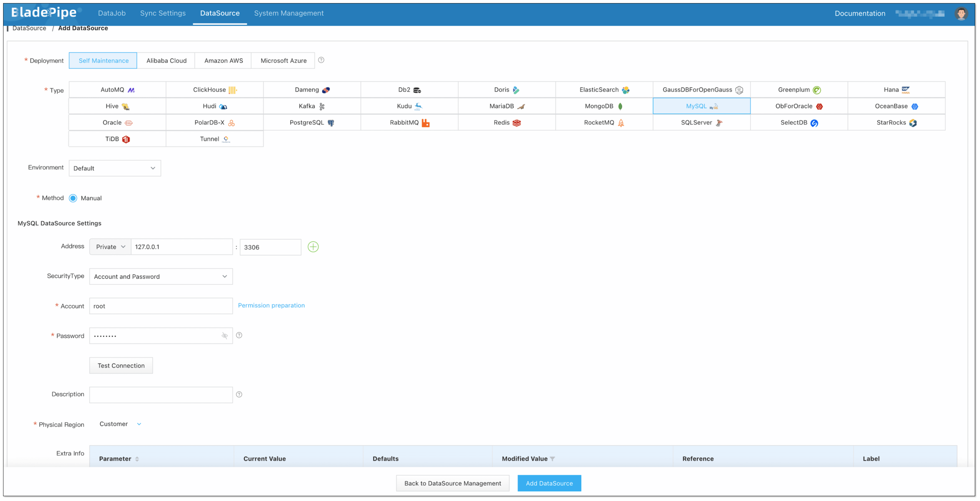Click the help icon next to Deployment options
The image size is (980, 501).
pyautogui.click(x=321, y=60)
